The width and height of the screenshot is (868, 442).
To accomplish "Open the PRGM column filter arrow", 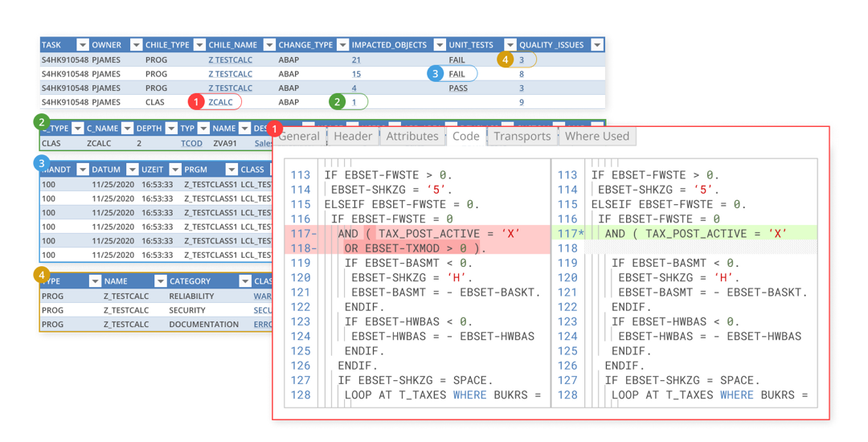I will 231,170.
